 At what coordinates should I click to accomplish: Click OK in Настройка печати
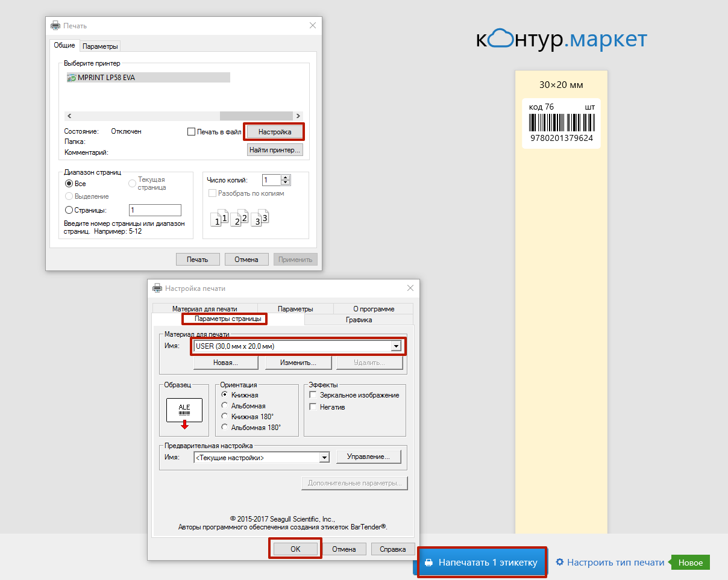[x=295, y=549]
